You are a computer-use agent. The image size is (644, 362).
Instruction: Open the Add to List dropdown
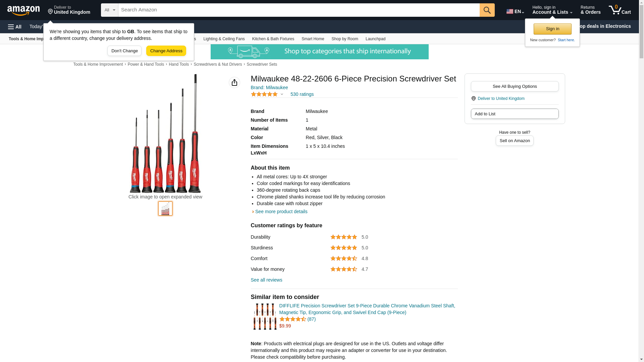[x=515, y=114]
